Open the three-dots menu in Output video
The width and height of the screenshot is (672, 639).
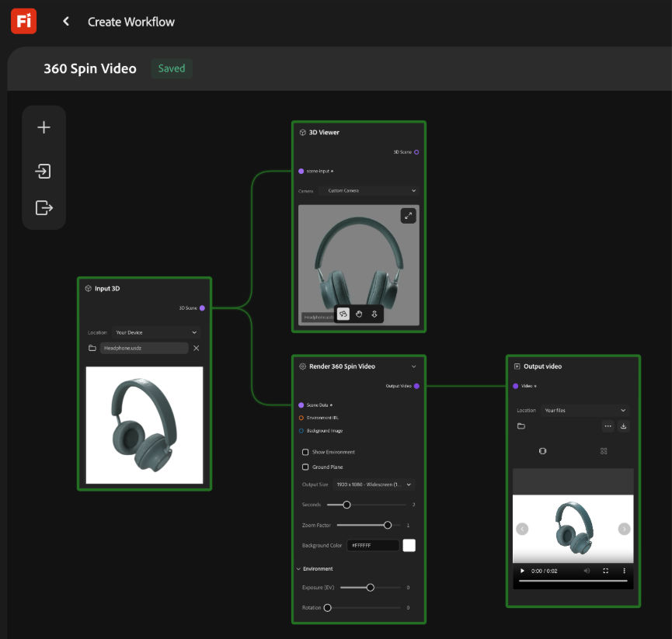click(608, 426)
